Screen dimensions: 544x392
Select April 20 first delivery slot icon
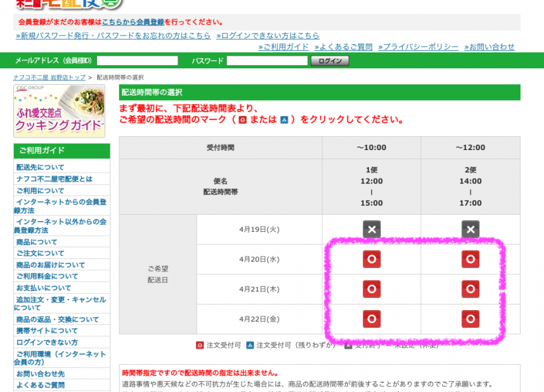pyautogui.click(x=372, y=259)
